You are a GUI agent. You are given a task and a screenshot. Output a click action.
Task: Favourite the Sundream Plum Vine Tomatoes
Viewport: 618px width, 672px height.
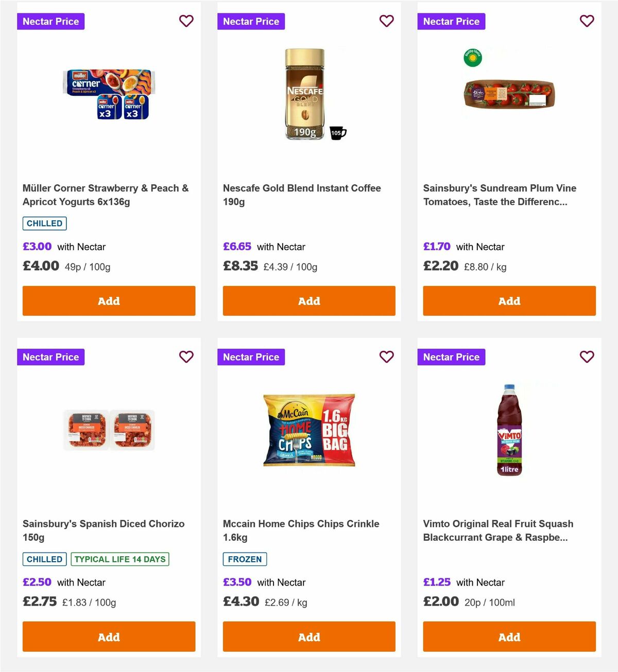click(x=587, y=21)
